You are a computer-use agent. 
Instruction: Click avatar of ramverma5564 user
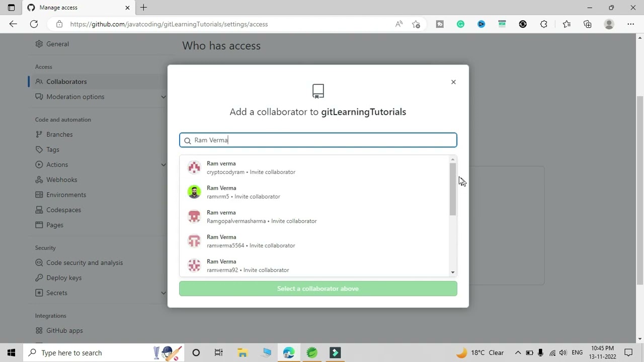pyautogui.click(x=194, y=241)
